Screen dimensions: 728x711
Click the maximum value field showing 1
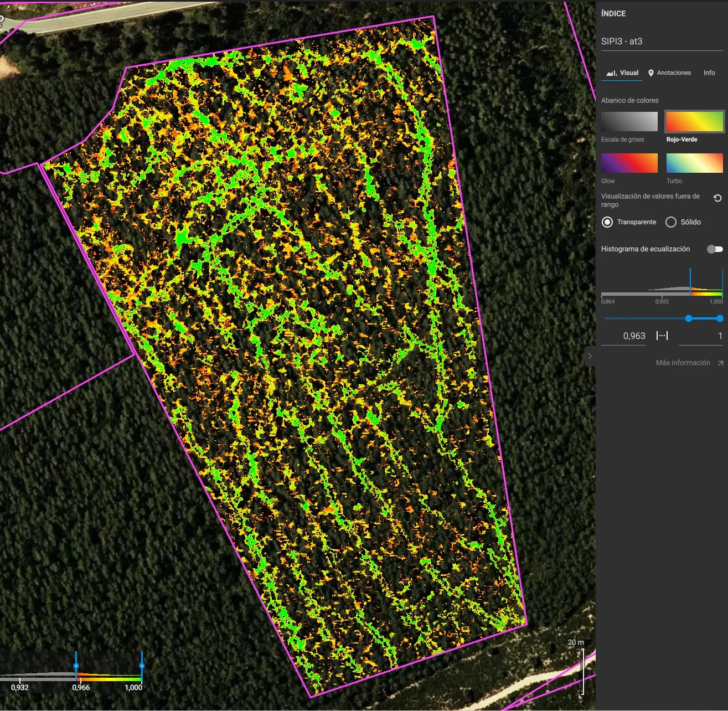click(x=701, y=336)
